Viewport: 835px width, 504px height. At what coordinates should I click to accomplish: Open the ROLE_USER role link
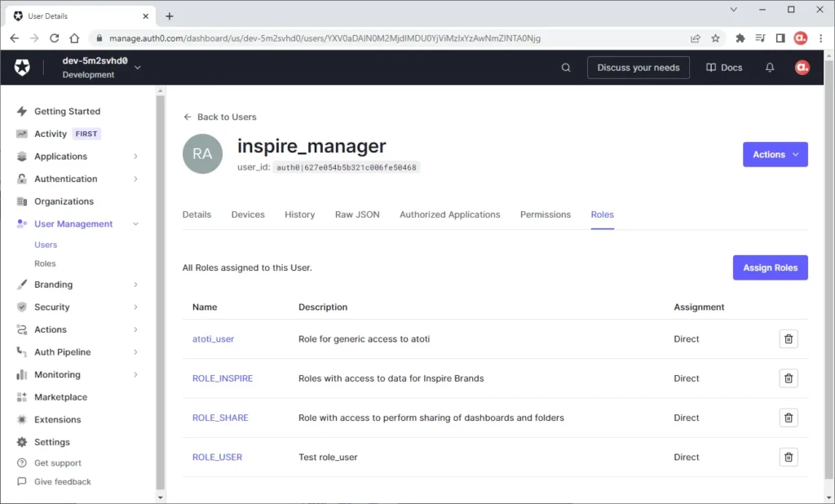(x=217, y=458)
